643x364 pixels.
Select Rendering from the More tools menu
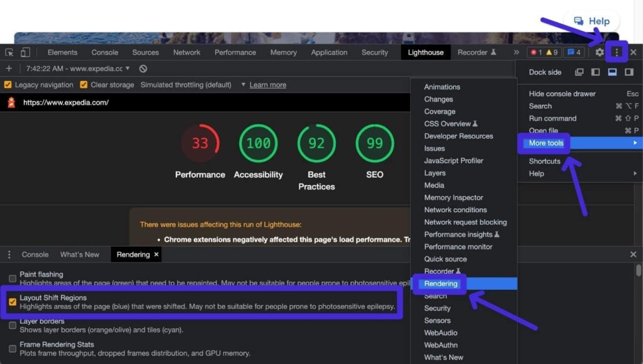click(440, 284)
